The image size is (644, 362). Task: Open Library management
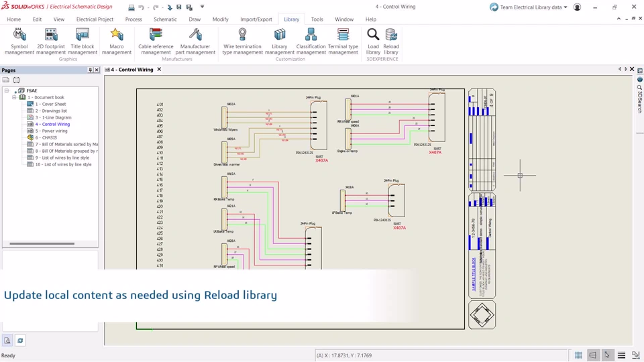coord(280,41)
